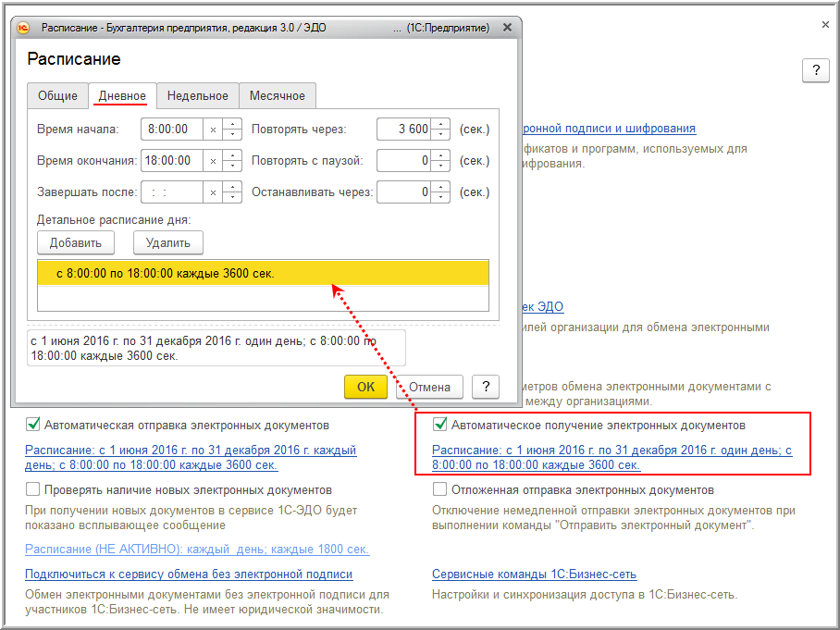Clear the Время начала field with its X button
Screen dimensions: 840x630
tap(213, 130)
